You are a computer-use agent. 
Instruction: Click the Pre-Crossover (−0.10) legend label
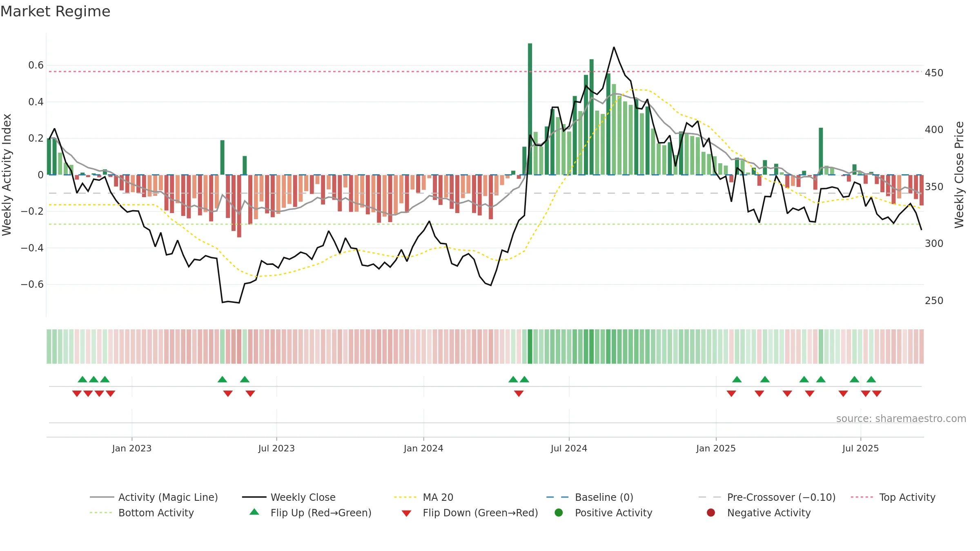pos(781,497)
